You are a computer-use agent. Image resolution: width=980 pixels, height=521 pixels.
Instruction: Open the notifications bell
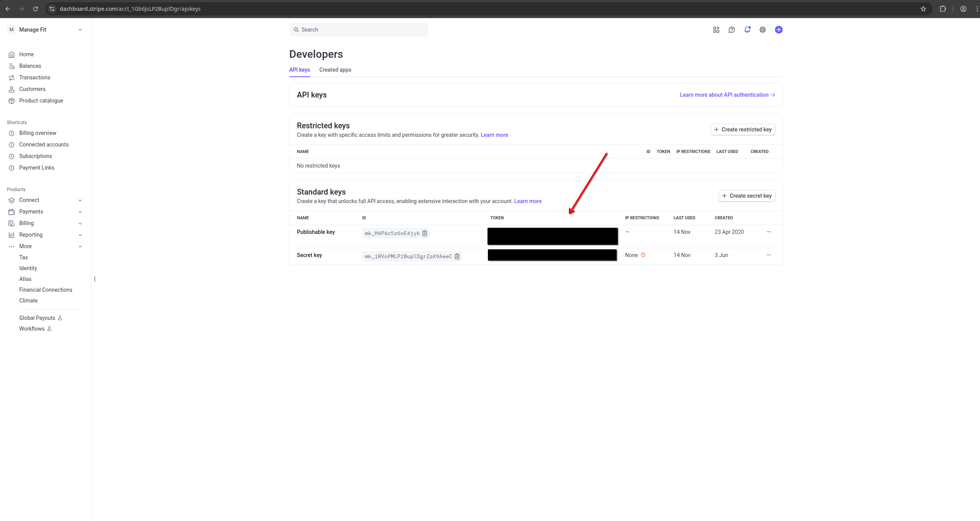(x=747, y=30)
